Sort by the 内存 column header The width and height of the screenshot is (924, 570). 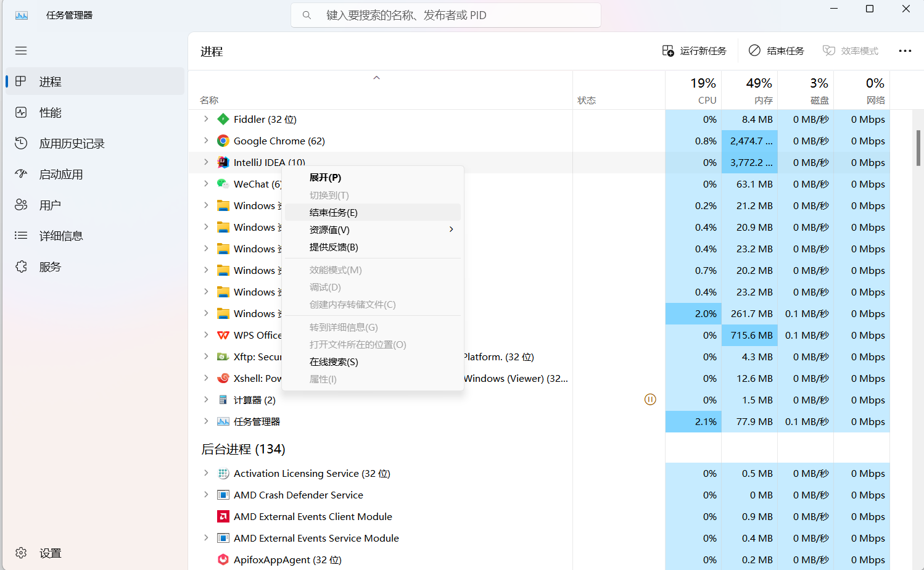click(x=749, y=90)
